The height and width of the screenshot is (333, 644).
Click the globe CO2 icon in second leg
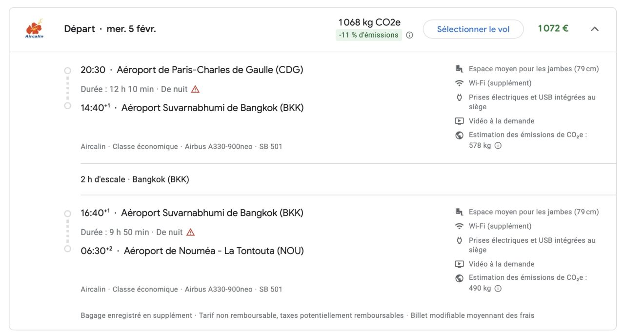click(459, 278)
